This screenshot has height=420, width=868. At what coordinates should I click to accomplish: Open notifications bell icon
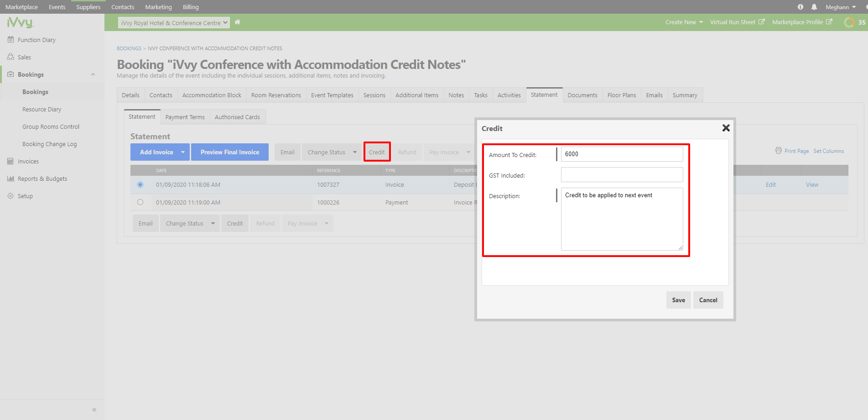tap(814, 7)
